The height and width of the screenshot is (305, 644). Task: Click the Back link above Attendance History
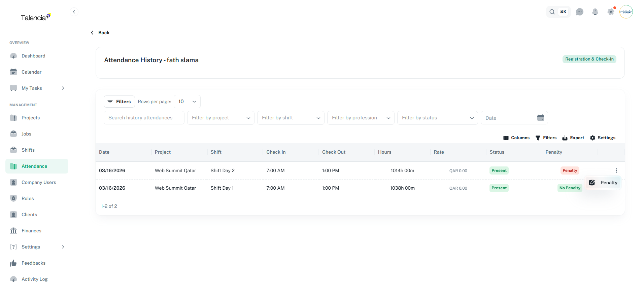[100, 33]
